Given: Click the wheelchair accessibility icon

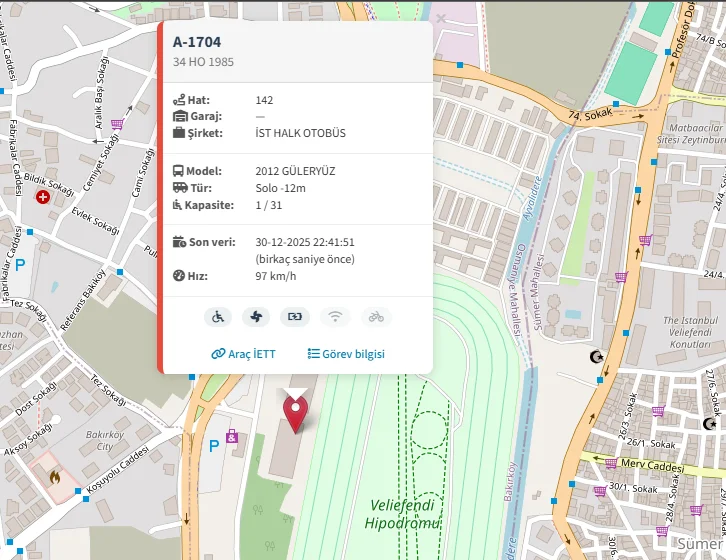Looking at the screenshot, I should click(218, 317).
